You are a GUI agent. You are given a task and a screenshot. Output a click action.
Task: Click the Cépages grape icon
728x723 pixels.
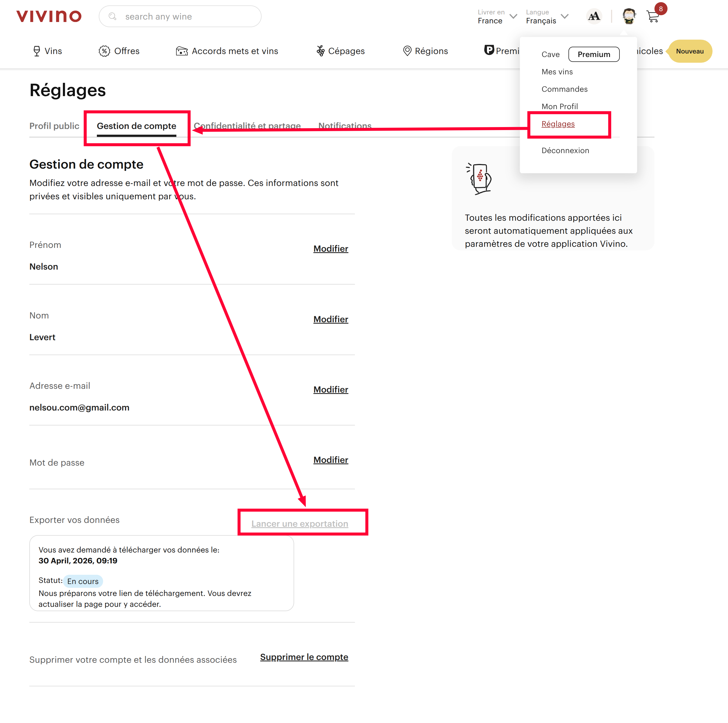(x=321, y=51)
